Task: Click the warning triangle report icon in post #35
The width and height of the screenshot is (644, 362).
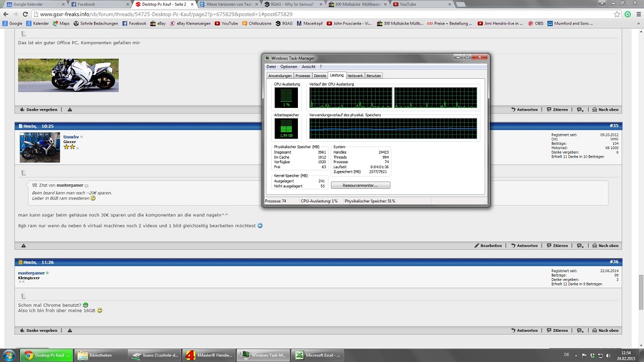Action: (x=23, y=246)
